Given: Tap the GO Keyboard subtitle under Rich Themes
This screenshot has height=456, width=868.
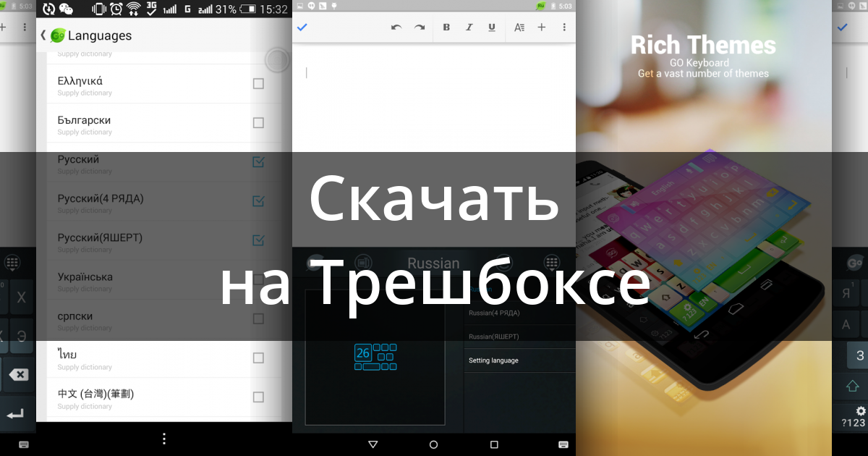Looking at the screenshot, I should point(699,63).
